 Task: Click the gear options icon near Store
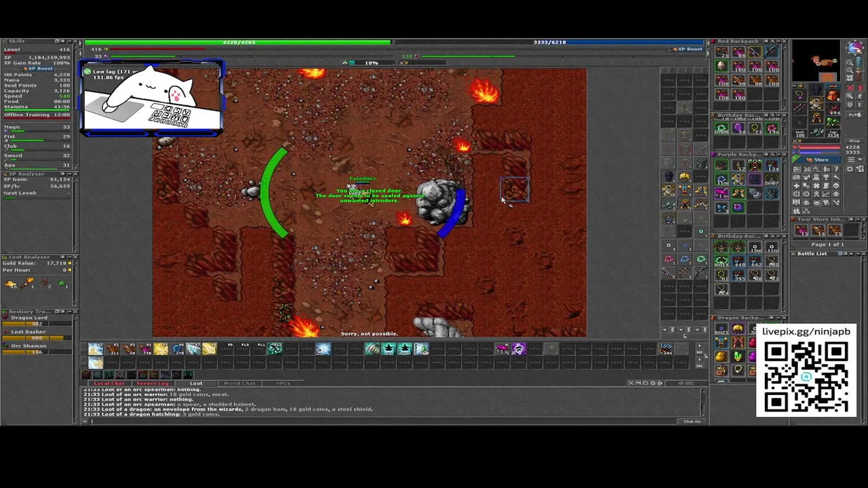[850, 169]
